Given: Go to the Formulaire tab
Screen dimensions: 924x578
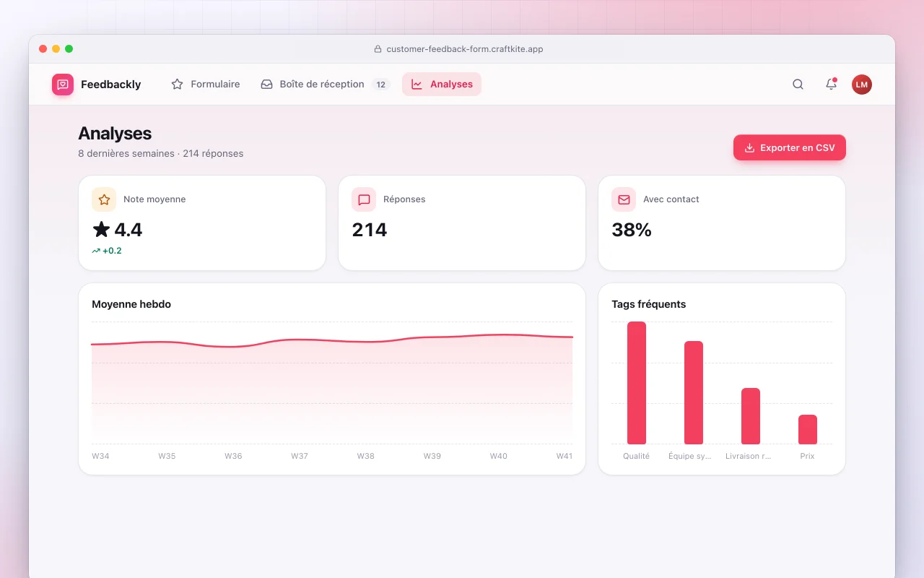Looking at the screenshot, I should (x=206, y=85).
